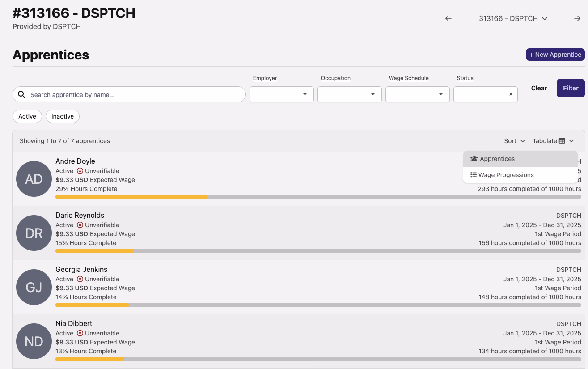This screenshot has height=369, width=588.
Task: Click Georgia Jenkins' Unverifiable red x icon
Action: (80, 279)
